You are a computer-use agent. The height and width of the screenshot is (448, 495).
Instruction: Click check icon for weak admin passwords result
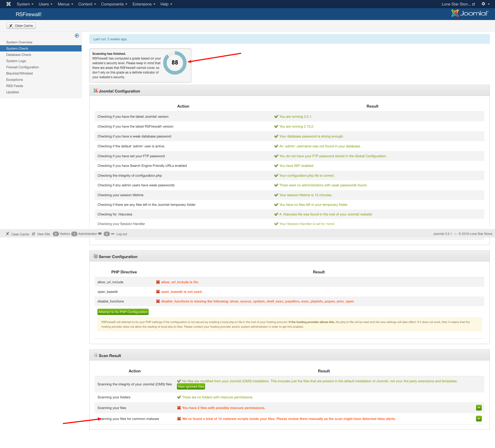click(x=276, y=185)
